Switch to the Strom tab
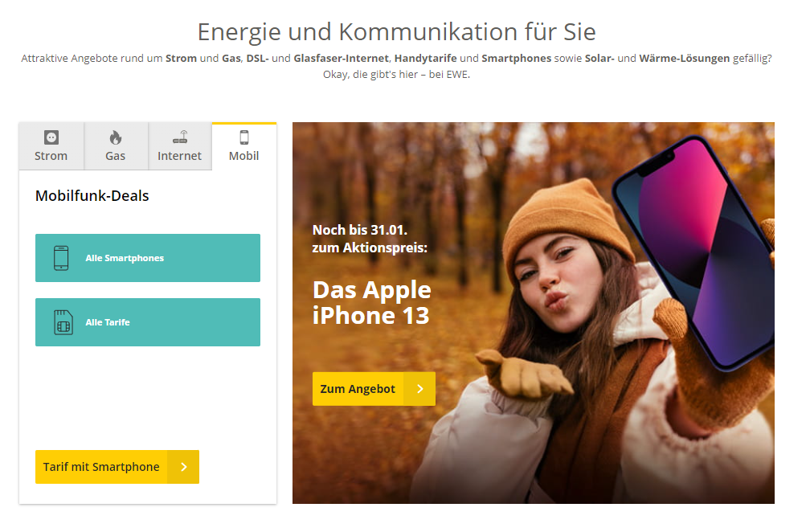The image size is (806, 532). 51,146
